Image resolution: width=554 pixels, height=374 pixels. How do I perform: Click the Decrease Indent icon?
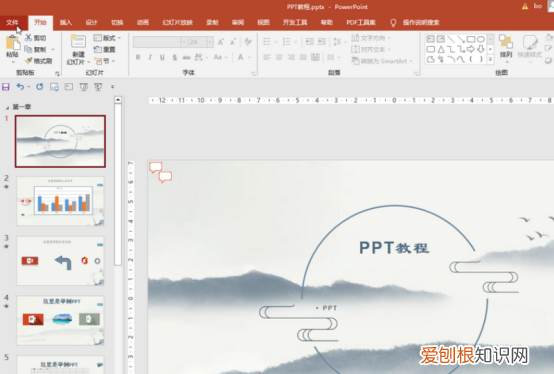point(310,42)
